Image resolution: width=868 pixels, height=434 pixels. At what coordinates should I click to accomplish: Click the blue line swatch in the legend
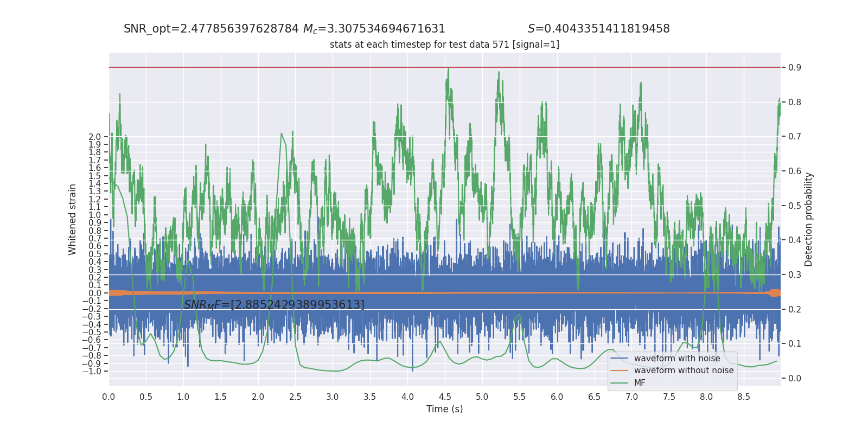(619, 359)
